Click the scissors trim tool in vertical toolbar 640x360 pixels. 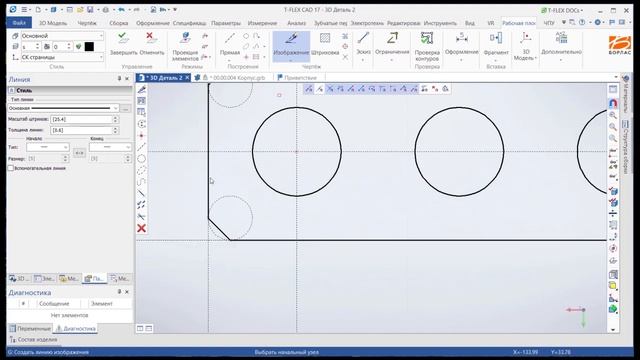(x=142, y=216)
